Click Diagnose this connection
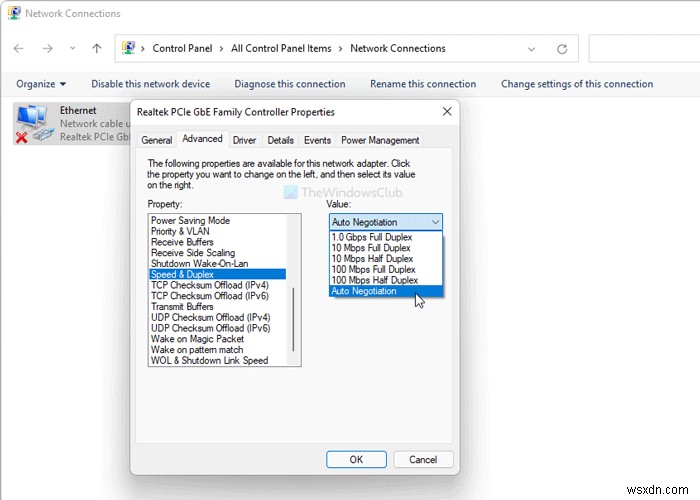Screen dimensions: 700x500 (x=290, y=84)
